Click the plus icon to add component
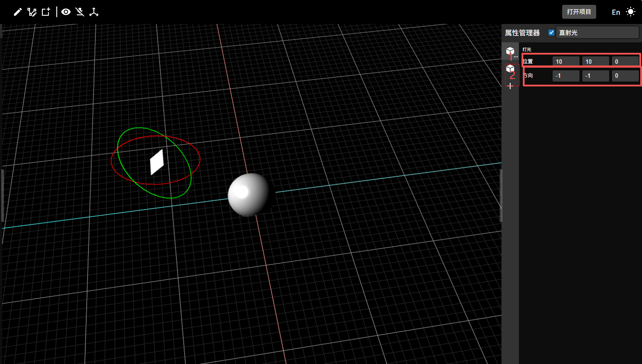 click(510, 86)
